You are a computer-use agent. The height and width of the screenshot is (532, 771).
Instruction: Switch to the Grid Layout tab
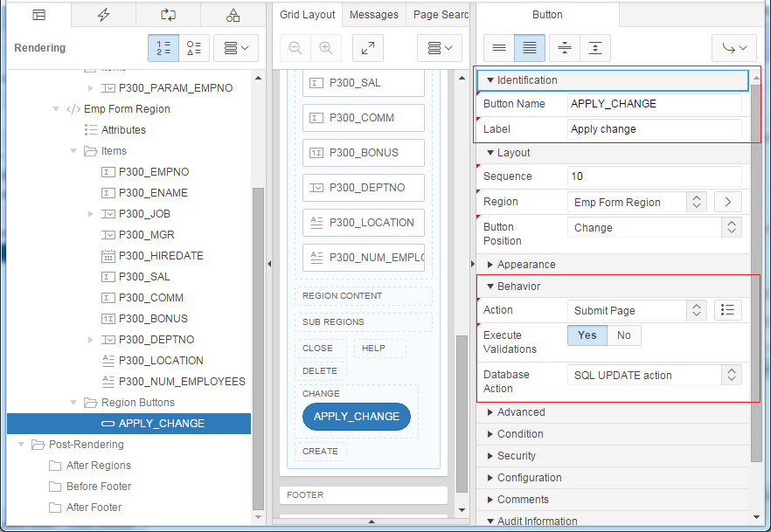308,15
